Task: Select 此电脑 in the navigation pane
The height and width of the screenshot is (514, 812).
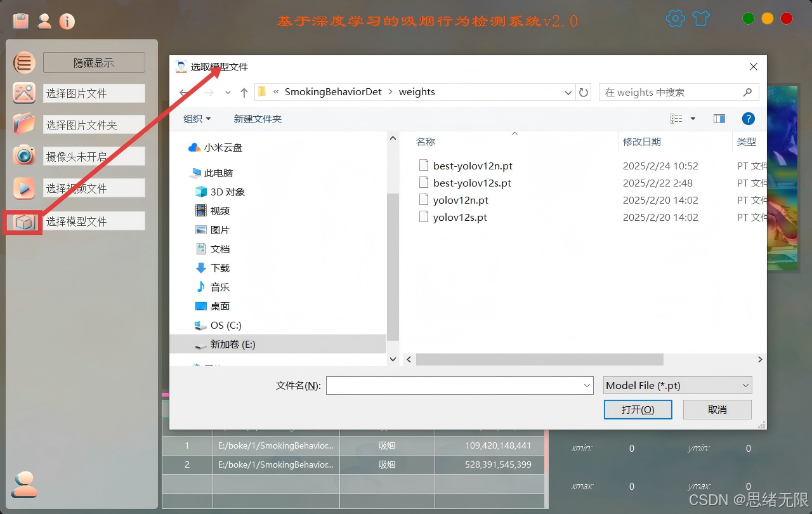Action: point(212,173)
